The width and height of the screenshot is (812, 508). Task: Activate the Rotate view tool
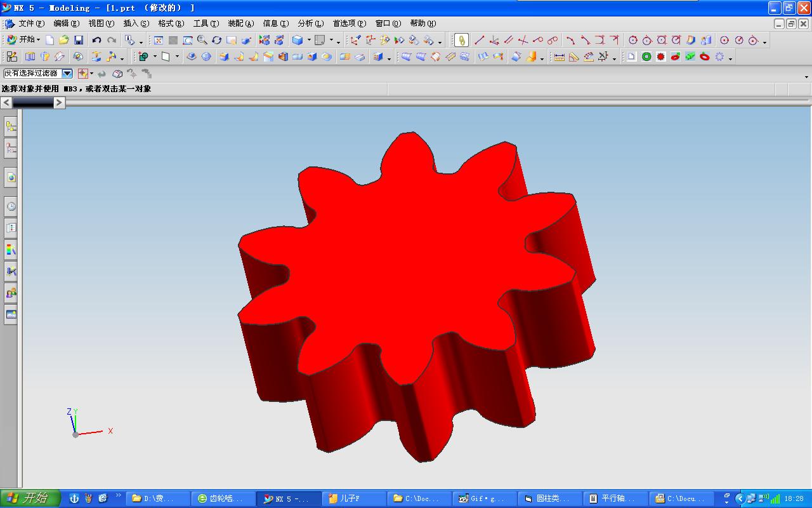pos(217,40)
